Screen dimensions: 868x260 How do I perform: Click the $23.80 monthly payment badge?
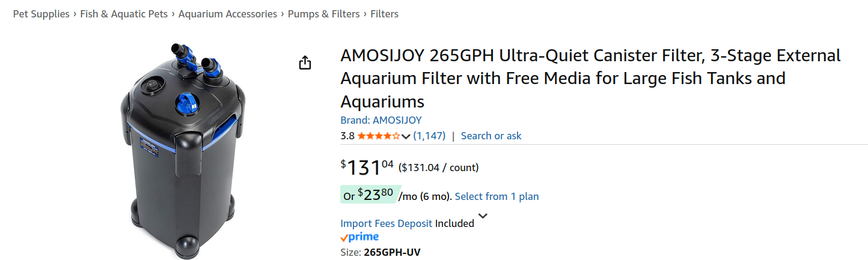point(368,195)
